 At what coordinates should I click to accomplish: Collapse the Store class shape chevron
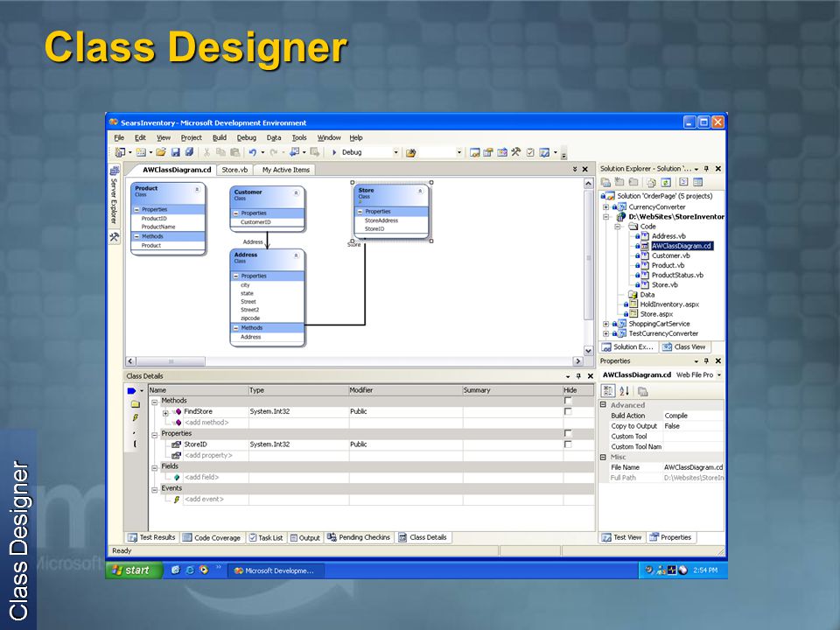(421, 191)
